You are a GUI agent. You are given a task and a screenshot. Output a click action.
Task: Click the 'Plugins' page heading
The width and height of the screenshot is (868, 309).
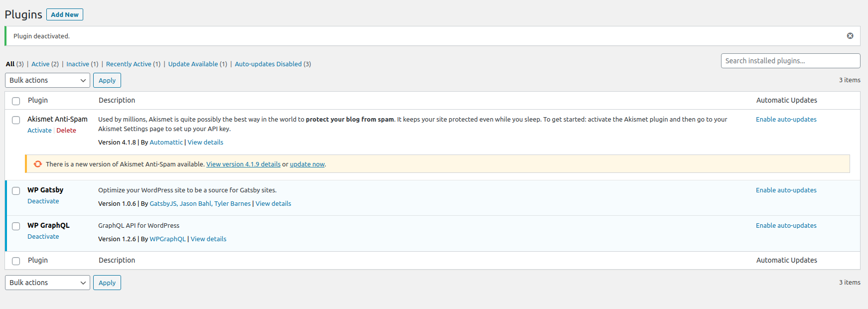pos(23,14)
